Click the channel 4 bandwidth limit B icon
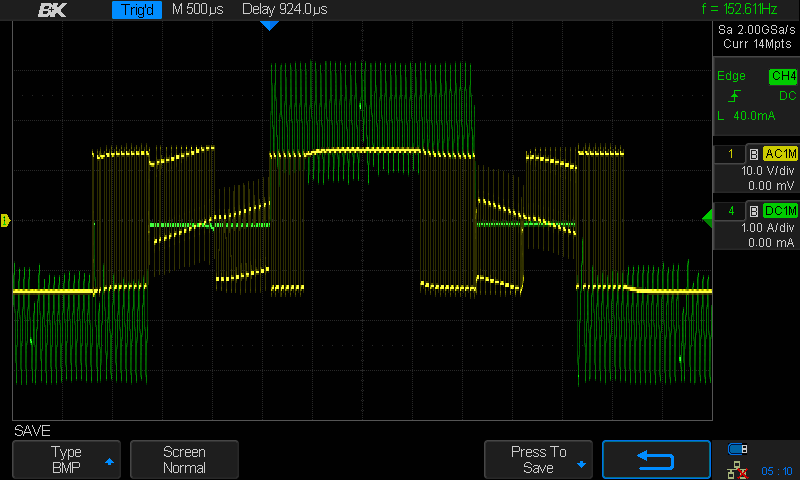The width and height of the screenshot is (800, 480). coord(754,211)
